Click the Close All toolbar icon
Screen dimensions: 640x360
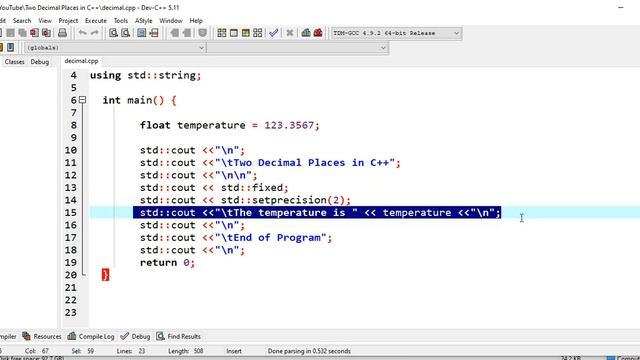click(x=47, y=33)
